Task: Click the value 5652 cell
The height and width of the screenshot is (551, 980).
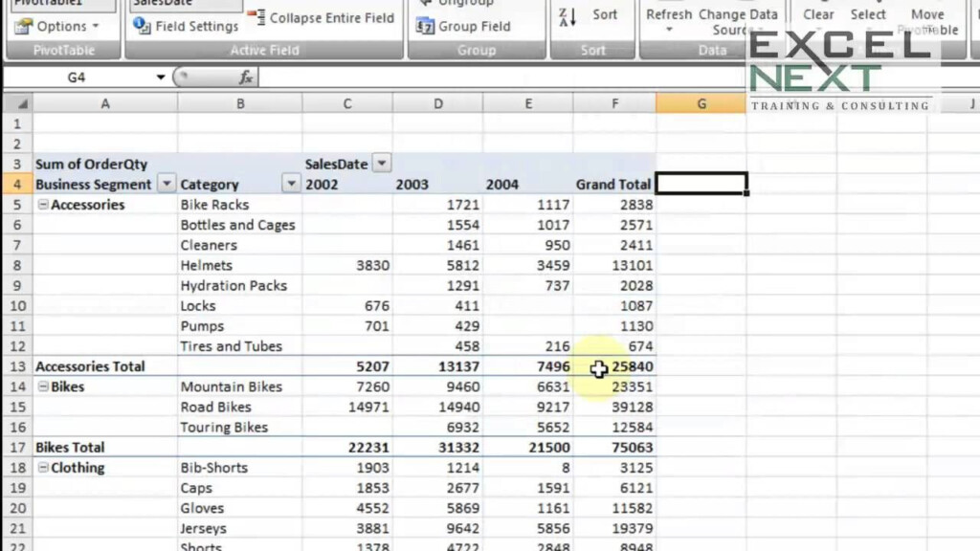Action: (x=528, y=428)
